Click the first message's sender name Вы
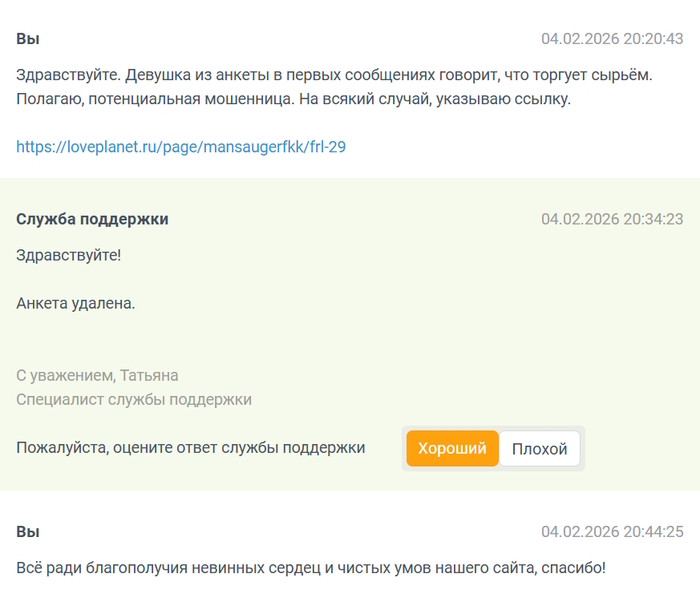 [x=28, y=39]
